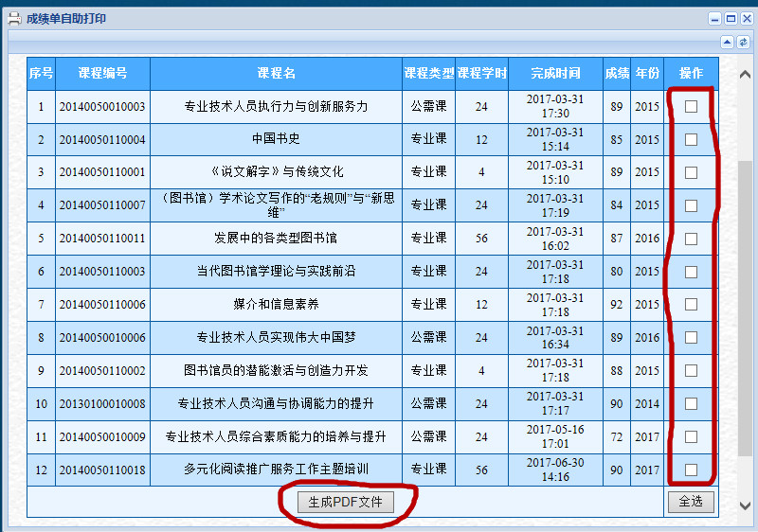This screenshot has width=758, height=532.
Task: Click completion time 2017-05-16 17:01
Action: (x=555, y=436)
